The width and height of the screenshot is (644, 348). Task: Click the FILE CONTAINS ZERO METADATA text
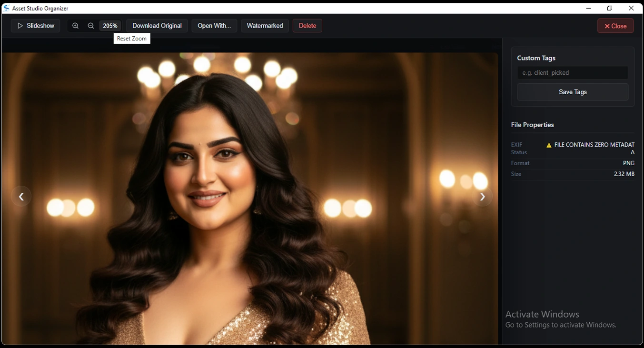coord(594,148)
